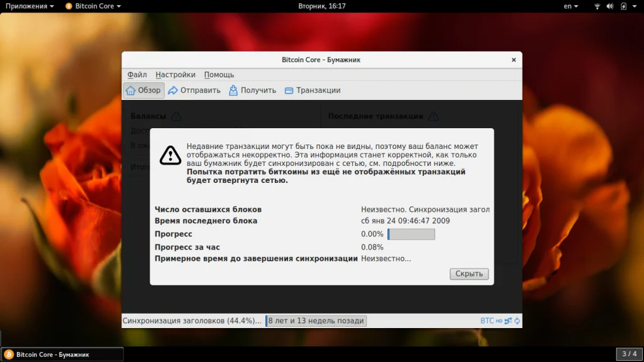Click the 0.00% progress value

[x=372, y=234]
